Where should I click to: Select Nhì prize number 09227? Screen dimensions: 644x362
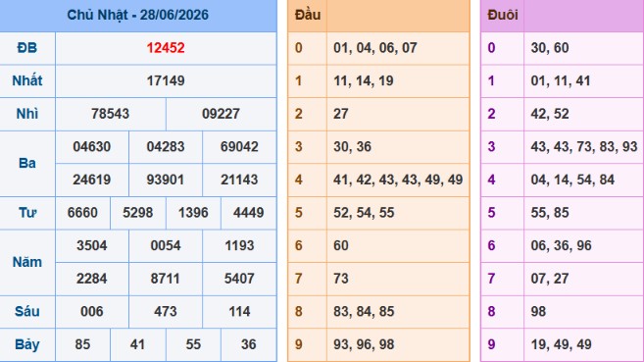[221, 114]
